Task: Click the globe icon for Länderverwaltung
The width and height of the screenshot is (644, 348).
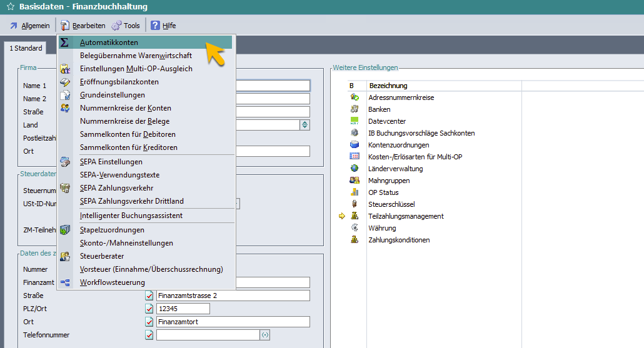Action: pos(355,169)
